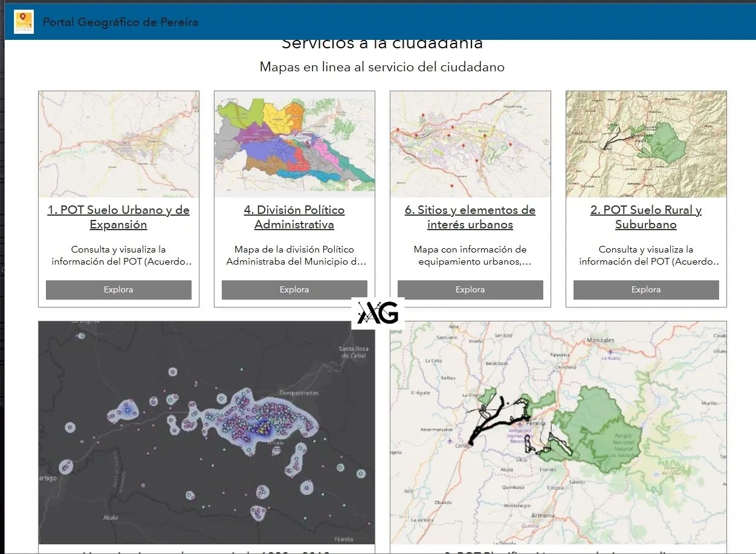Click the colorful División Político Administrativa map thumbnail
This screenshot has width=756, height=554.
tap(294, 144)
